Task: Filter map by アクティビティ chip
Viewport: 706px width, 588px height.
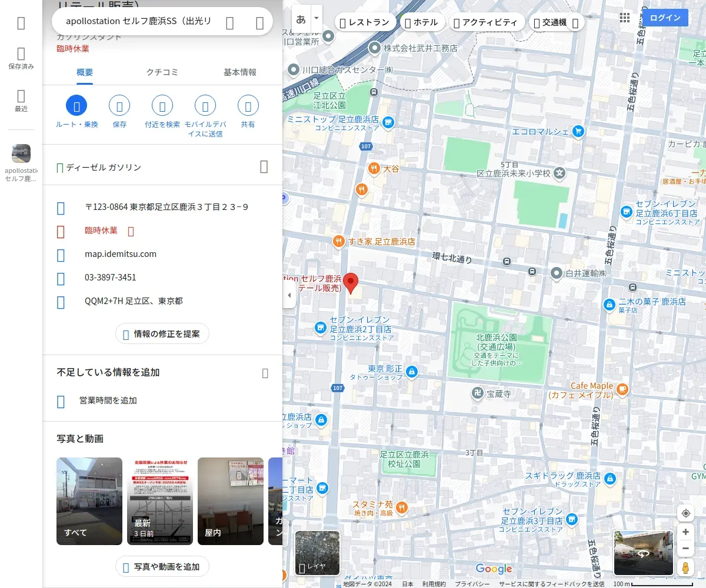Action: (487, 22)
